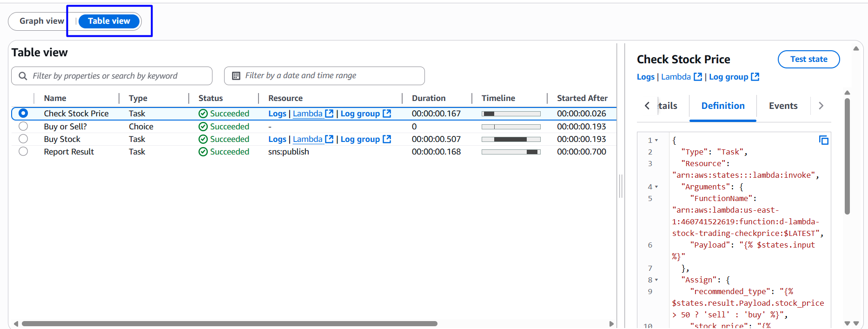Collapse code line 1 fold arrow

click(656, 140)
